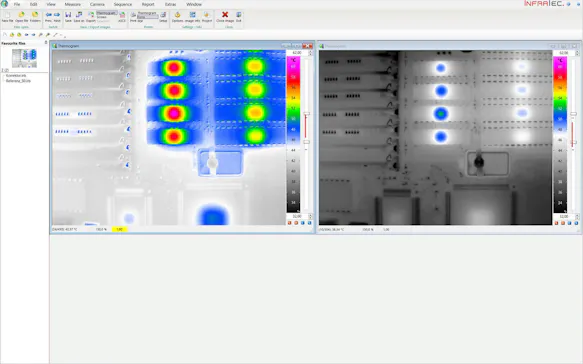583x364 pixels.
Task: Select Thermogram option in export group
Action: click(106, 13)
